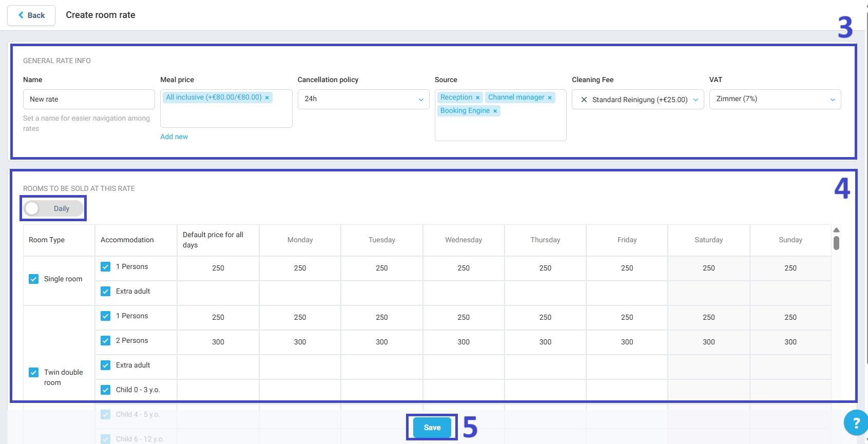The image size is (868, 444).
Task: Click Single room Thursday price 250
Action: point(545,268)
